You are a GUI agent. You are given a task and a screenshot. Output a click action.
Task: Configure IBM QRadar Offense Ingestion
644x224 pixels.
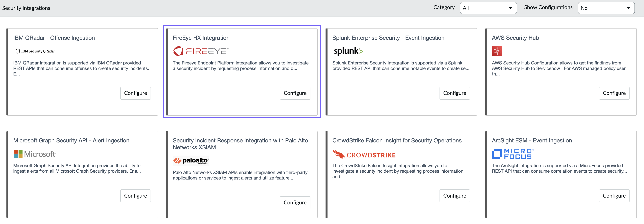point(136,93)
